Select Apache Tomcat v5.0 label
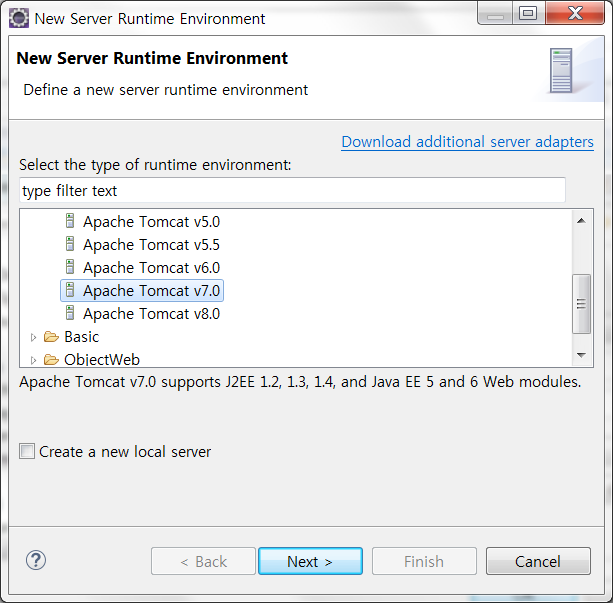613x603 pixels. pyautogui.click(x=152, y=222)
